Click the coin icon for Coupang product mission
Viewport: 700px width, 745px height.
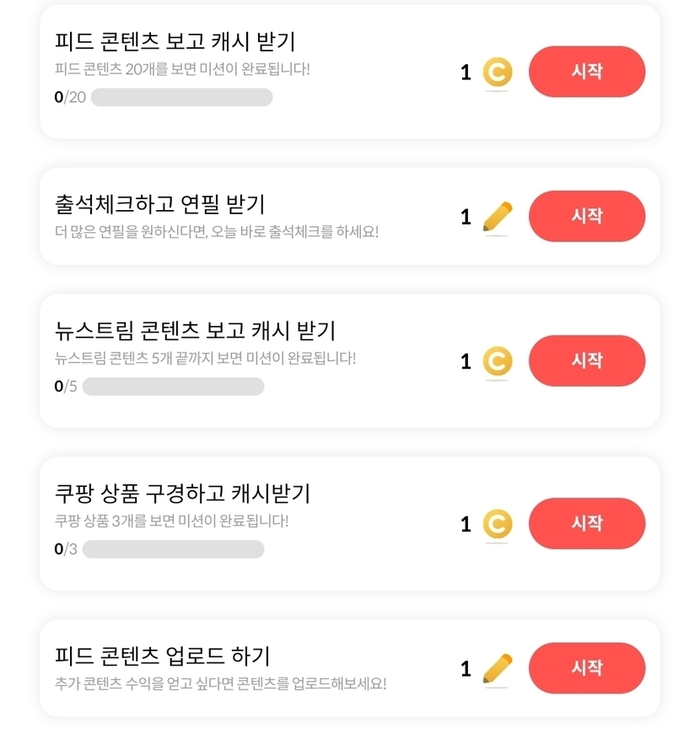497,524
